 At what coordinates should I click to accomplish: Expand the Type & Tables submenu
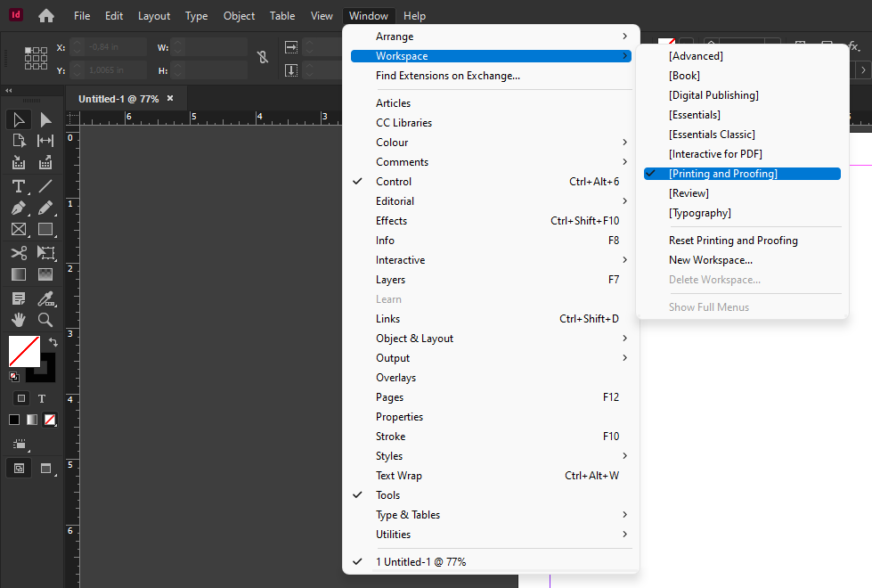point(491,515)
